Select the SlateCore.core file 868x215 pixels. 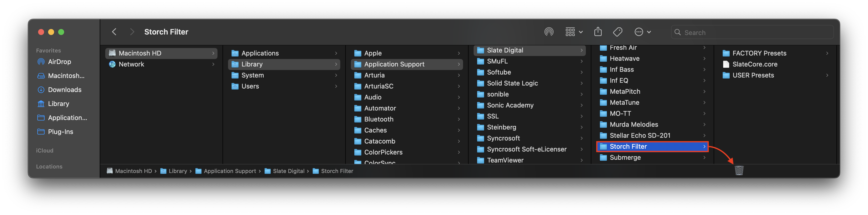click(x=775, y=64)
